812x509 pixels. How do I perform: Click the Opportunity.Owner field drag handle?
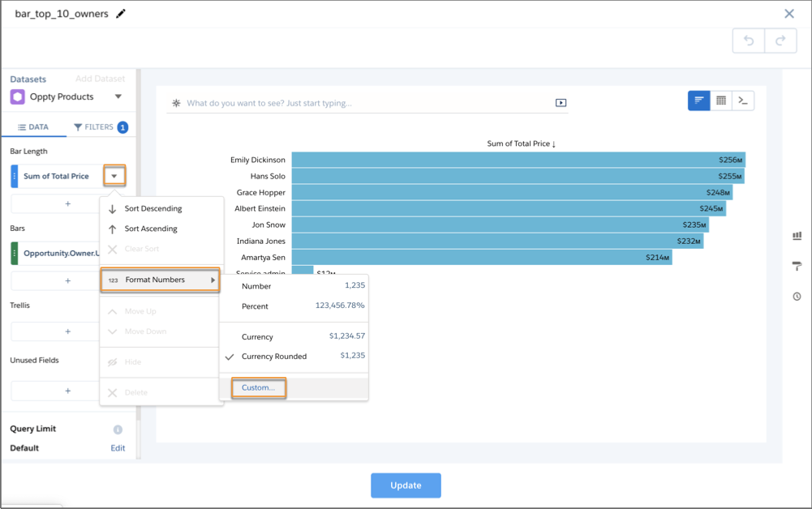click(15, 253)
